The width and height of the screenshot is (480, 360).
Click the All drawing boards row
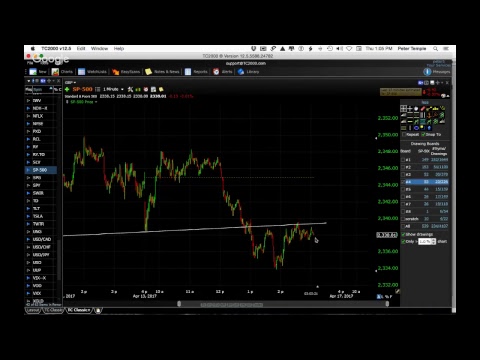tap(425, 226)
